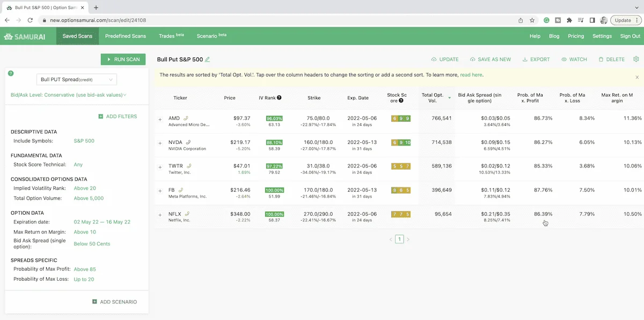Expand the NVDA row
Viewport: 644px width, 320px height.
[x=160, y=143]
